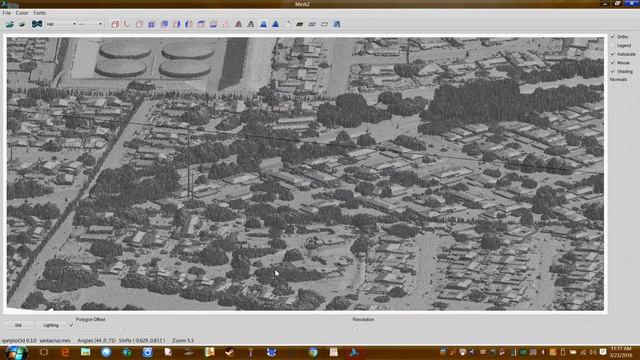Toggle the back grid icon
640x360 pixels.
coord(164,24)
